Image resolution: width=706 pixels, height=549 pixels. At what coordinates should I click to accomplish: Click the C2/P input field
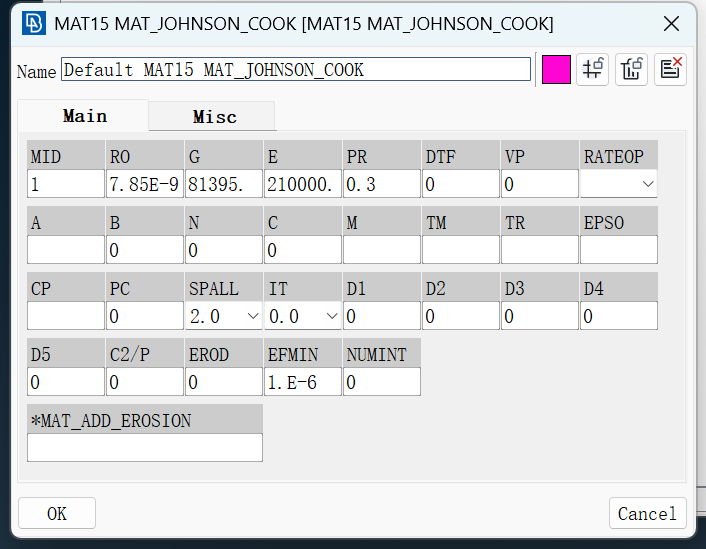coord(145,382)
